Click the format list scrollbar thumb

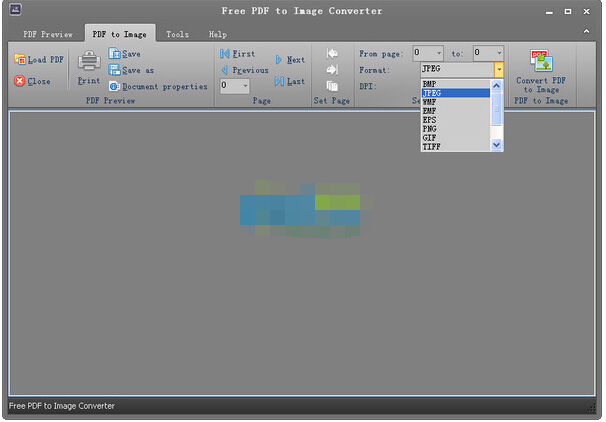(x=497, y=109)
